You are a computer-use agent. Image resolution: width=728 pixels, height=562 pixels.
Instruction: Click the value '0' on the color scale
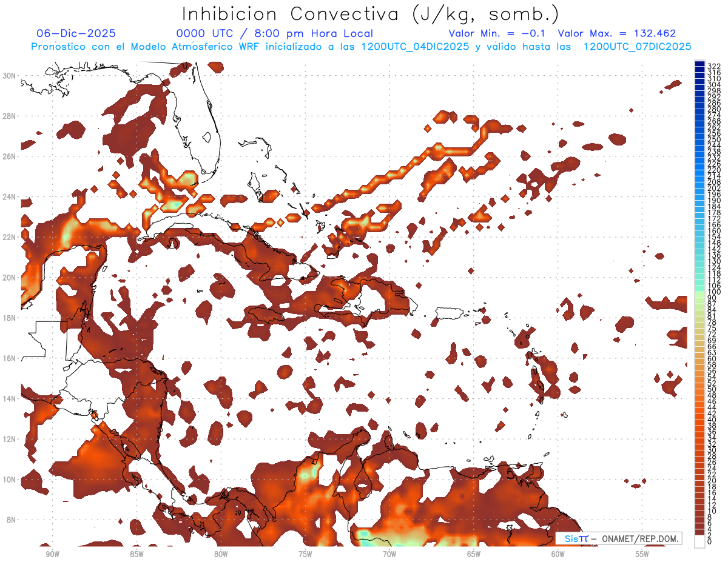click(x=710, y=541)
